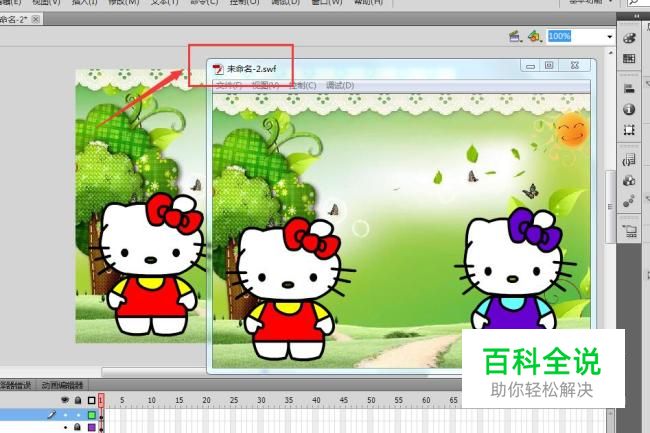Open the Help (H) menu
650x433 pixels.
pos(369,2)
